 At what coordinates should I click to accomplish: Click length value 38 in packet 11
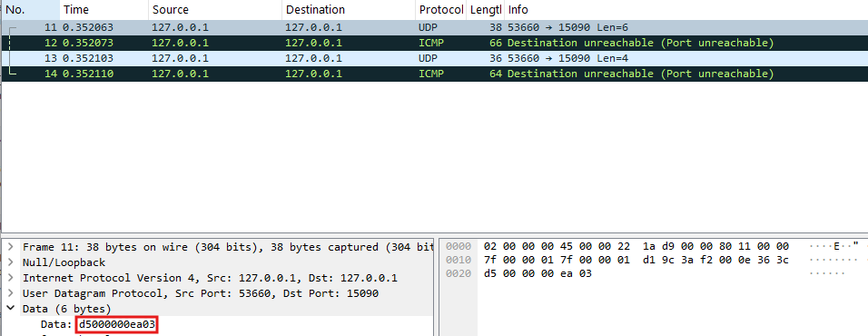click(496, 27)
